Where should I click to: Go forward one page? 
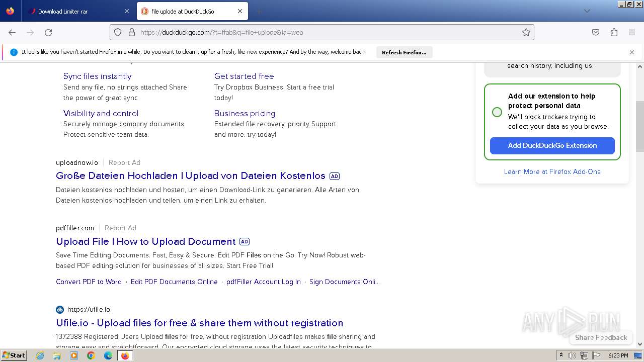coord(30,32)
